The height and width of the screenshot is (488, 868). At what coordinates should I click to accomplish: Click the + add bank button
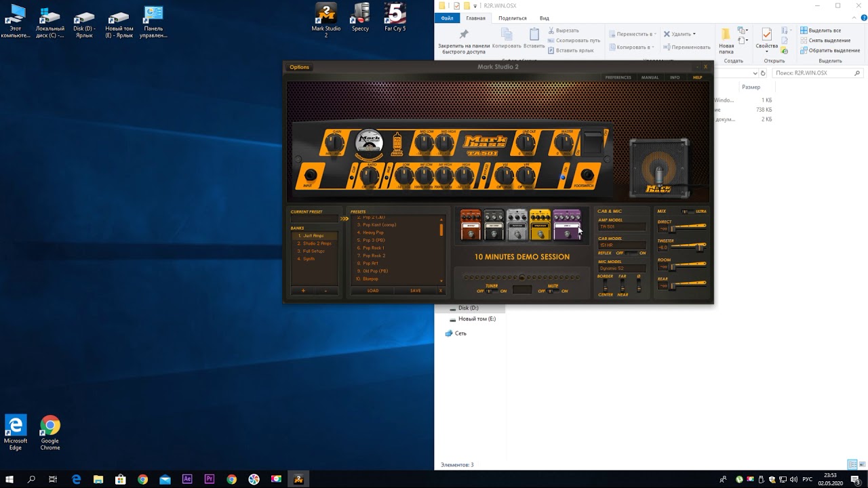tap(303, 291)
